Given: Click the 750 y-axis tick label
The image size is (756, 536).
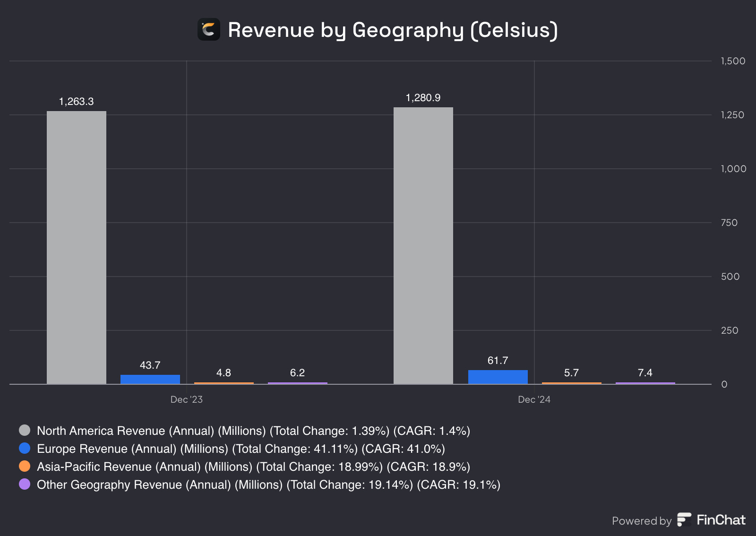Looking at the screenshot, I should tap(730, 223).
